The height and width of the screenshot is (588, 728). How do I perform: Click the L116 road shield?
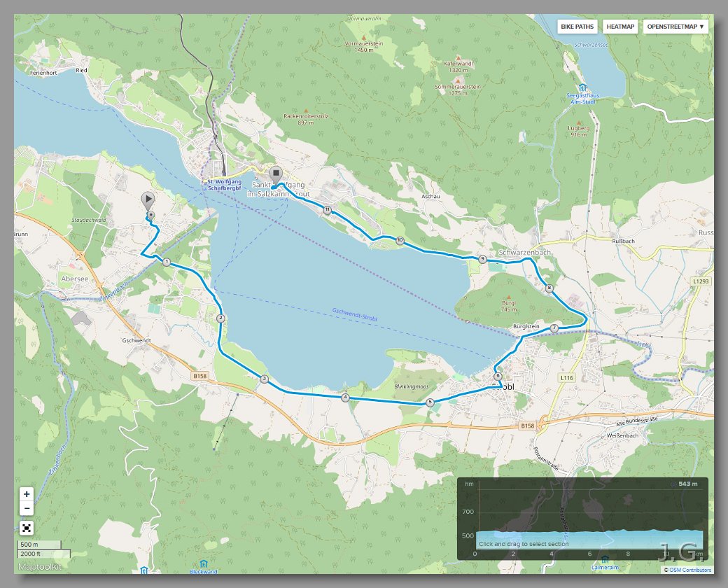click(567, 377)
